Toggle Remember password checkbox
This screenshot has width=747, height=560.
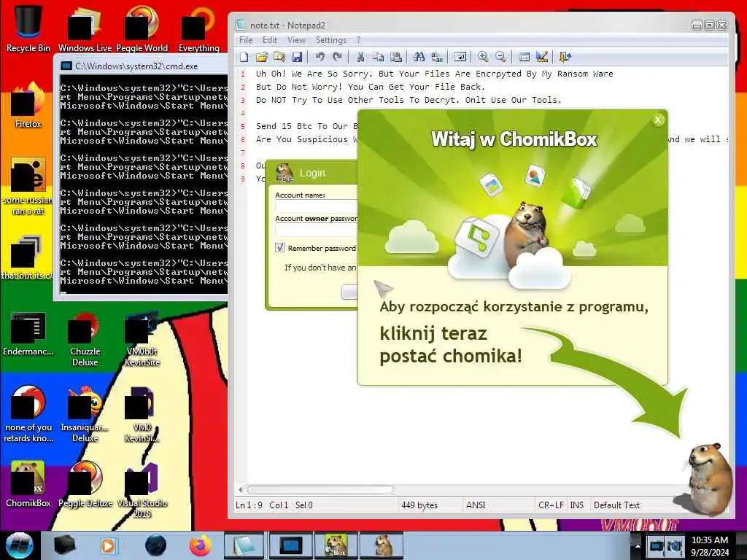279,248
